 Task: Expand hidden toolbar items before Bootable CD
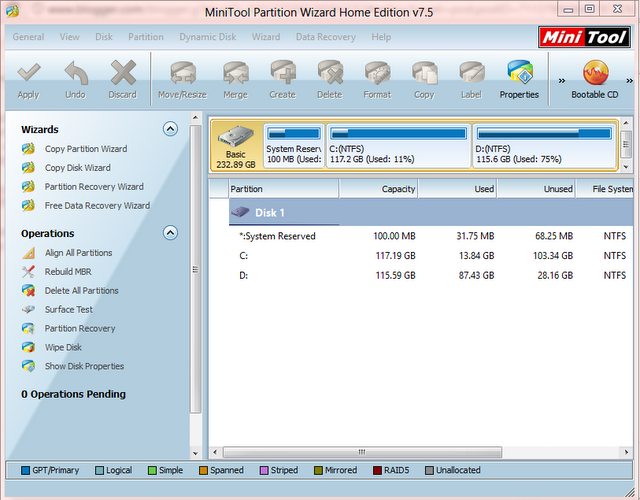click(x=562, y=81)
